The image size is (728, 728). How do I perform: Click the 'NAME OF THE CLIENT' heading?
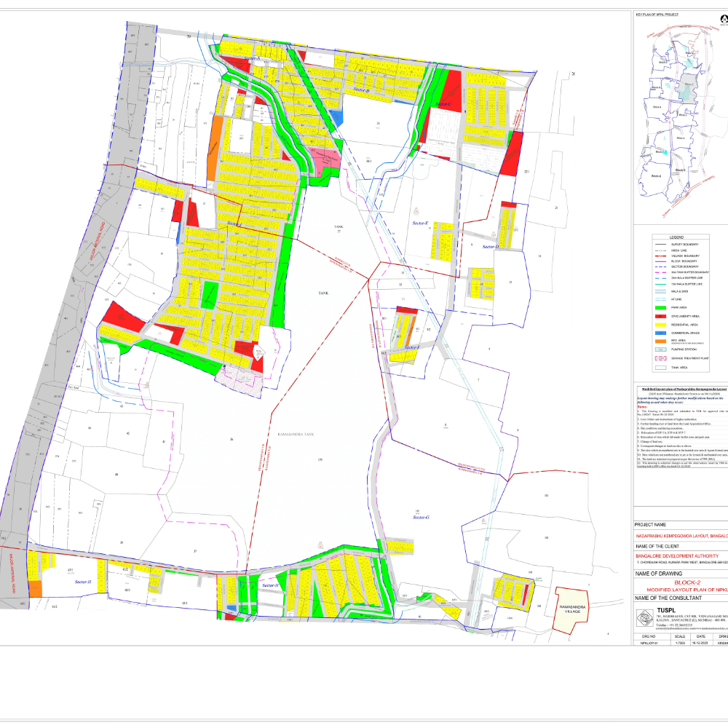point(657,547)
